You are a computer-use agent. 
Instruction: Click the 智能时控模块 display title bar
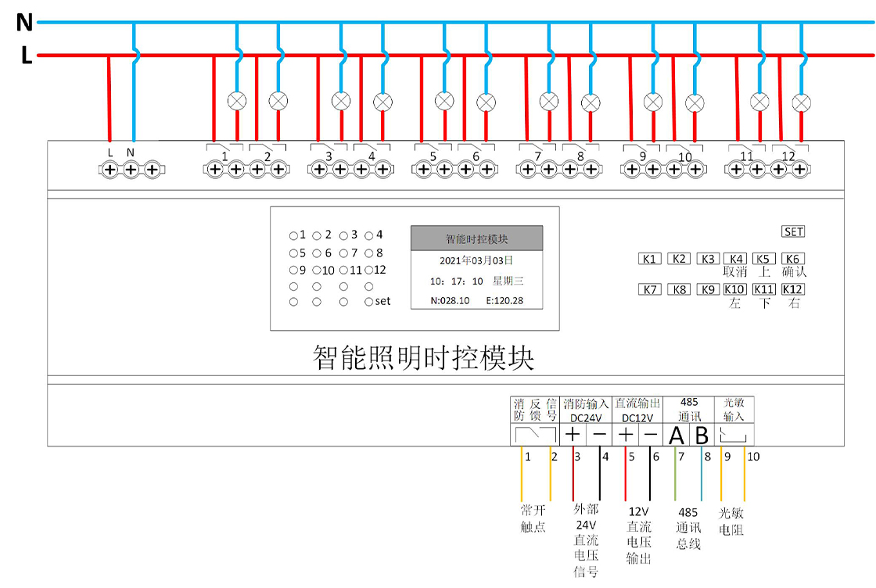(476, 238)
